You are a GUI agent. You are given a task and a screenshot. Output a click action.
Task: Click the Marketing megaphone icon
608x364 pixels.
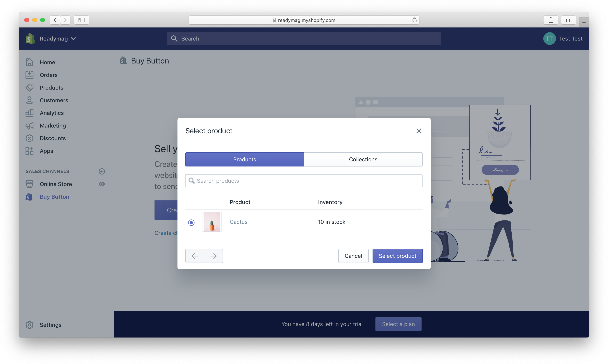29,126
